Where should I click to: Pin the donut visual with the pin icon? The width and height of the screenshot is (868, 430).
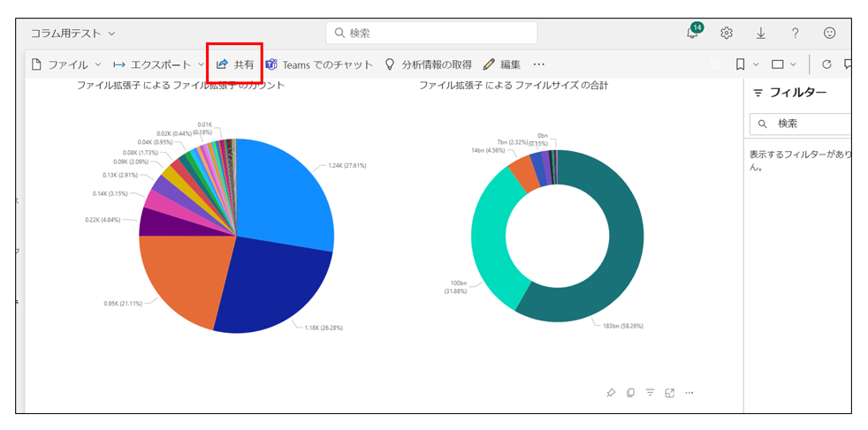coord(610,393)
